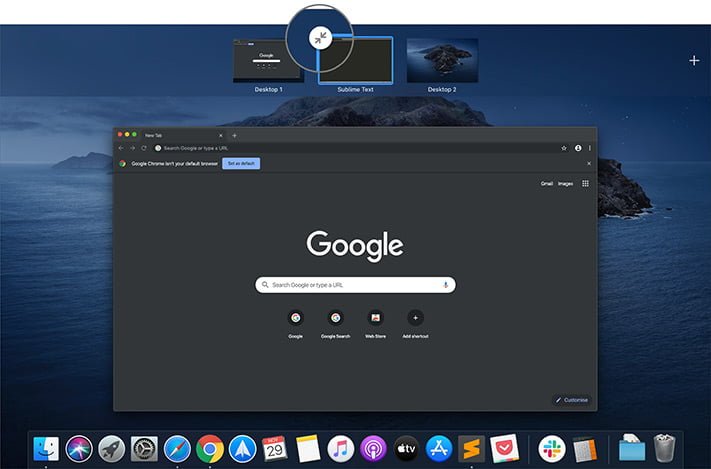This screenshot has height=469, width=711.
Task: Open the Apple TV app in the Dock
Action: coord(406,449)
